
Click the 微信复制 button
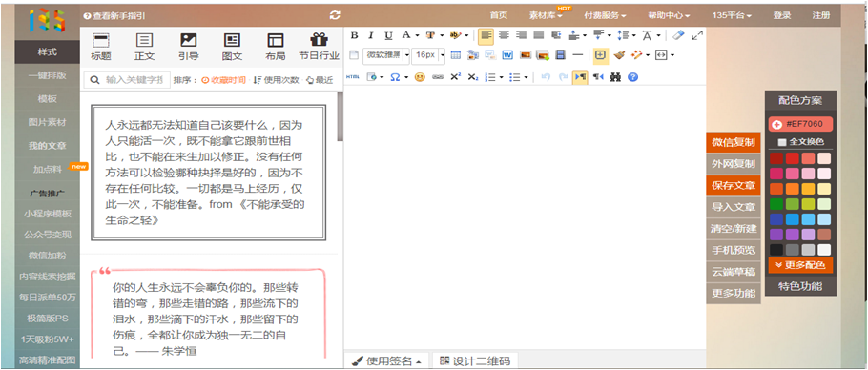tap(734, 143)
